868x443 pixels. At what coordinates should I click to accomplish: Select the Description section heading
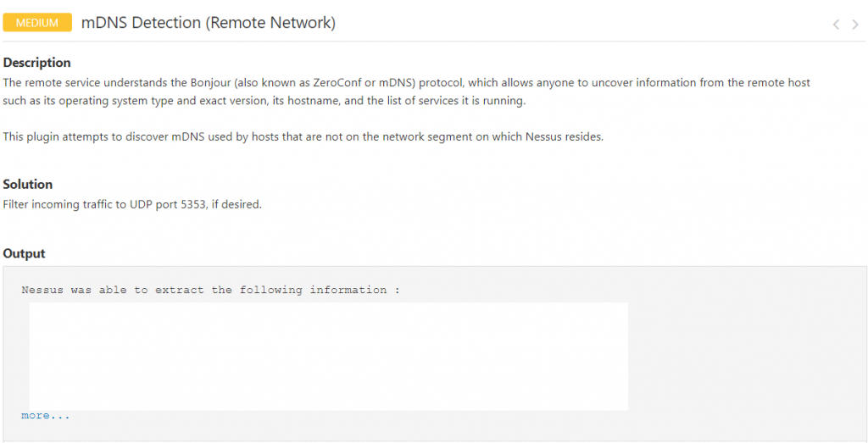pyautogui.click(x=37, y=63)
